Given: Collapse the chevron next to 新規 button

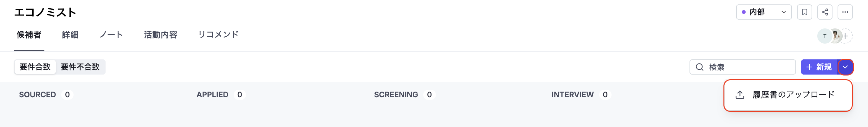Looking at the screenshot, I should click(x=845, y=67).
